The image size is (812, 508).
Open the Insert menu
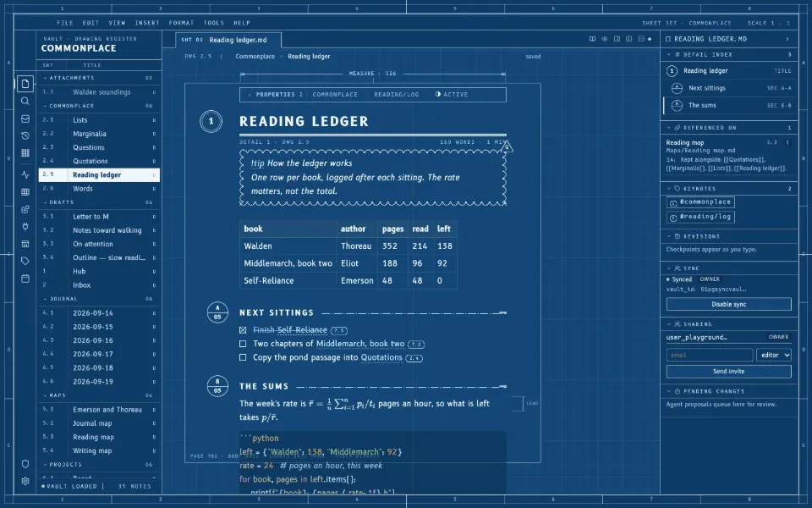click(x=147, y=23)
